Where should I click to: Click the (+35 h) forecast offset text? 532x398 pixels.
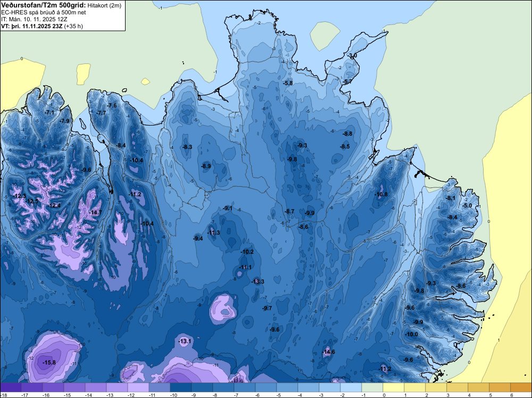point(73,26)
